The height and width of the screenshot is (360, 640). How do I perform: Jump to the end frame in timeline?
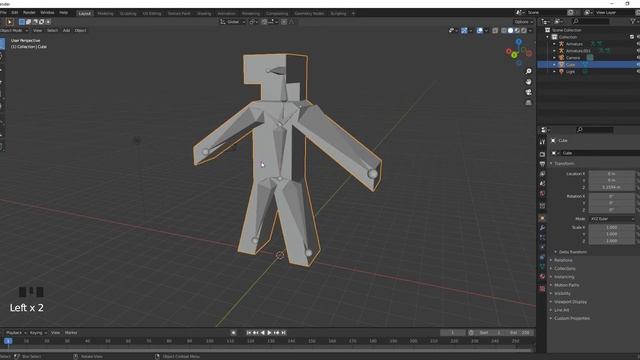coord(284,333)
